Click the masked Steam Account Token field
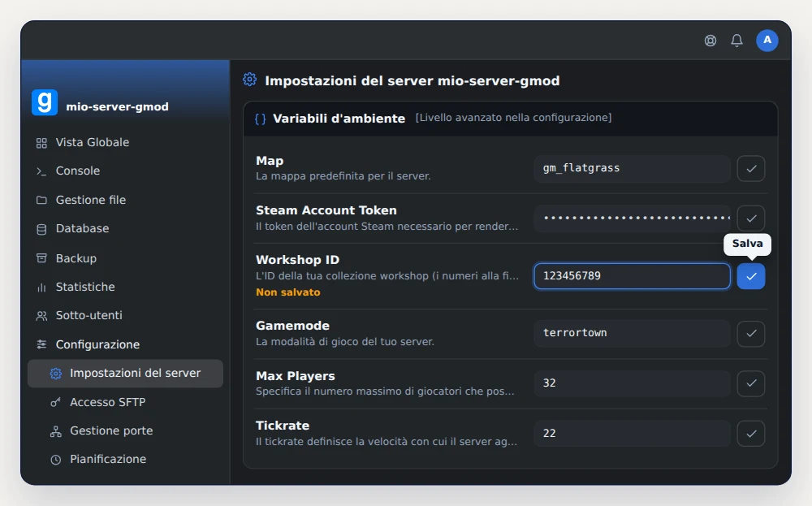The height and width of the screenshot is (506, 812). 632,218
